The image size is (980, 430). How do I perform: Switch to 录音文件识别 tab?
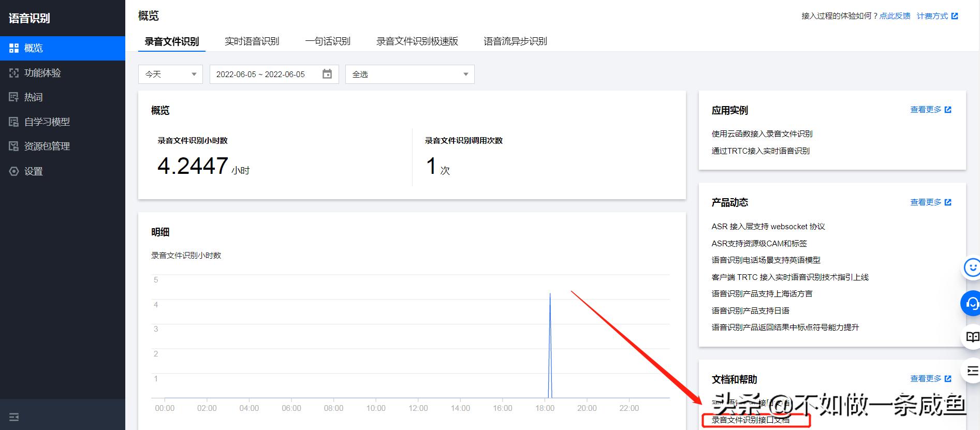[x=172, y=41]
